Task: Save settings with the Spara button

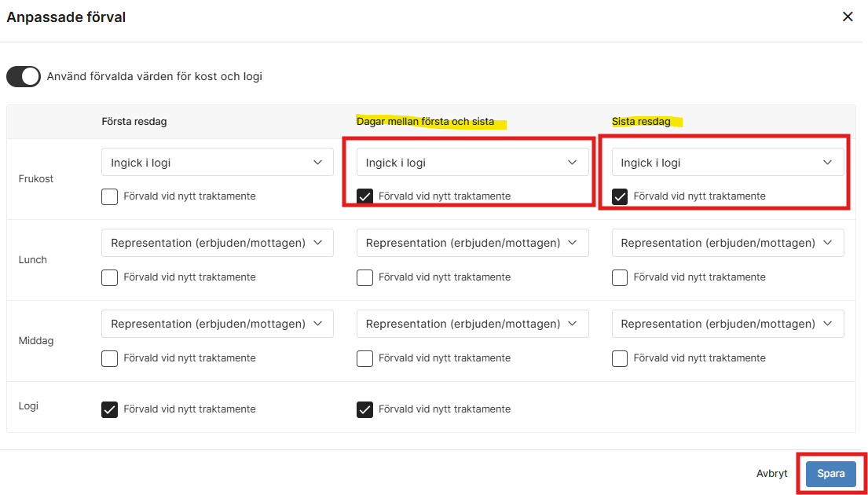Action: (830, 473)
